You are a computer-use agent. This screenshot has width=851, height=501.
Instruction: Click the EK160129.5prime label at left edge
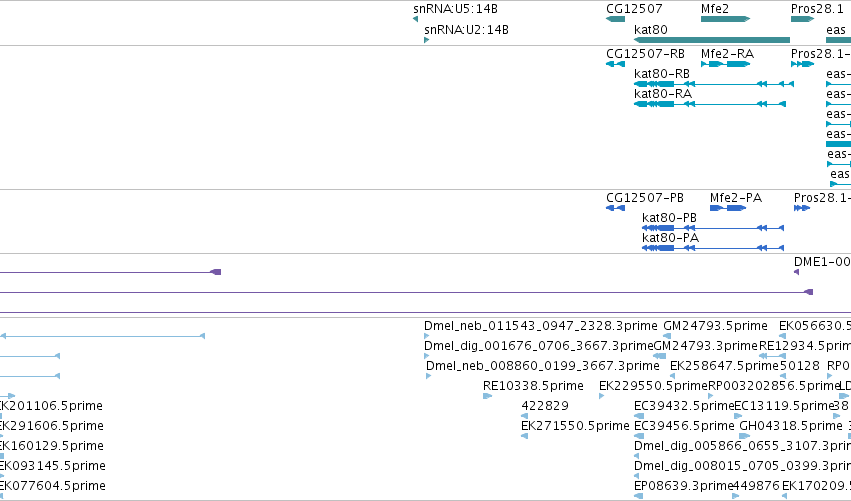click(x=52, y=446)
